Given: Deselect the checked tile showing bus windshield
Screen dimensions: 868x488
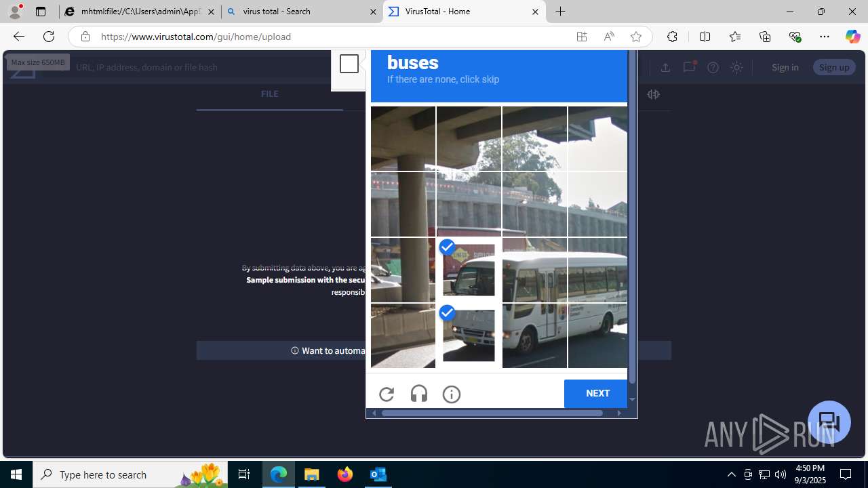Looking at the screenshot, I should (x=469, y=270).
